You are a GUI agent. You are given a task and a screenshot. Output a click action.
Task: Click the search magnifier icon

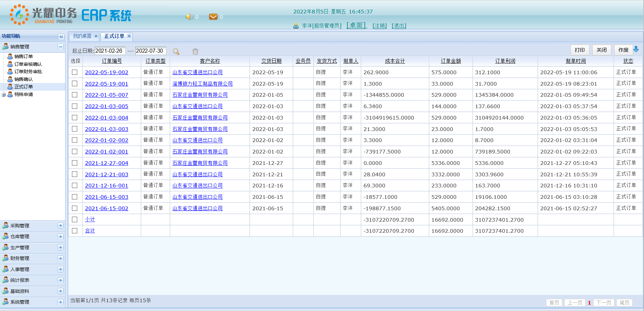pos(176,51)
